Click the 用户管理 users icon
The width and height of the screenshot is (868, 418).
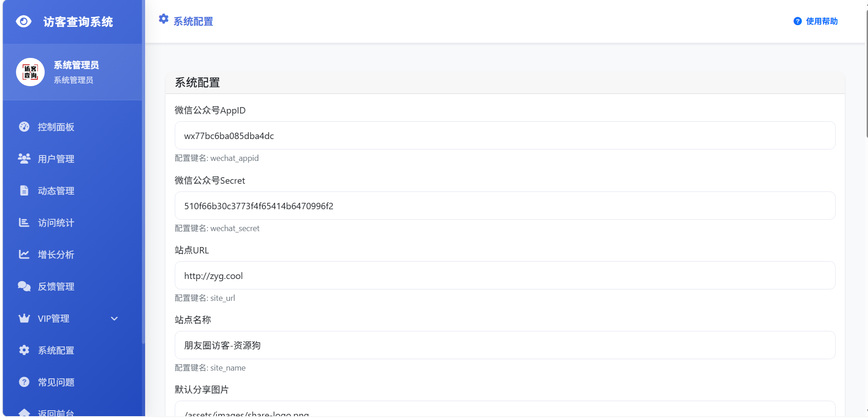(x=24, y=159)
